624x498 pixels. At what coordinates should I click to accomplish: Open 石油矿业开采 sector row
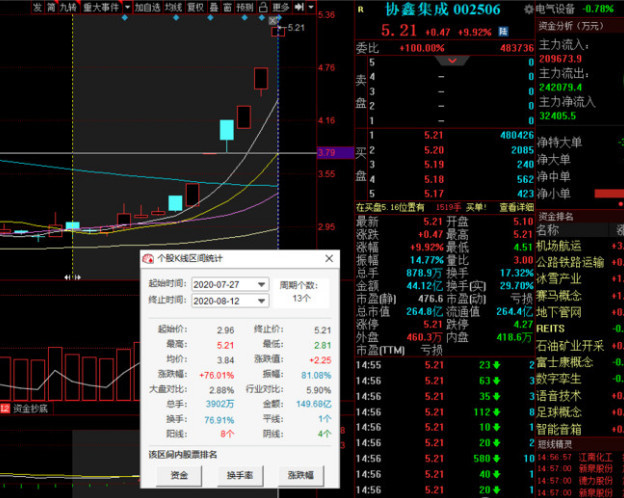(570, 346)
